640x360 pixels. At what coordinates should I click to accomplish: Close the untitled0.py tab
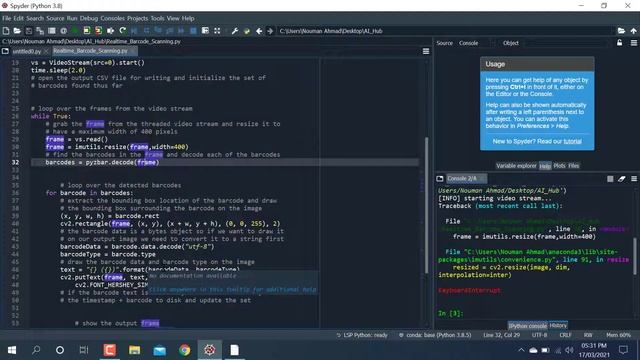click(x=46, y=51)
